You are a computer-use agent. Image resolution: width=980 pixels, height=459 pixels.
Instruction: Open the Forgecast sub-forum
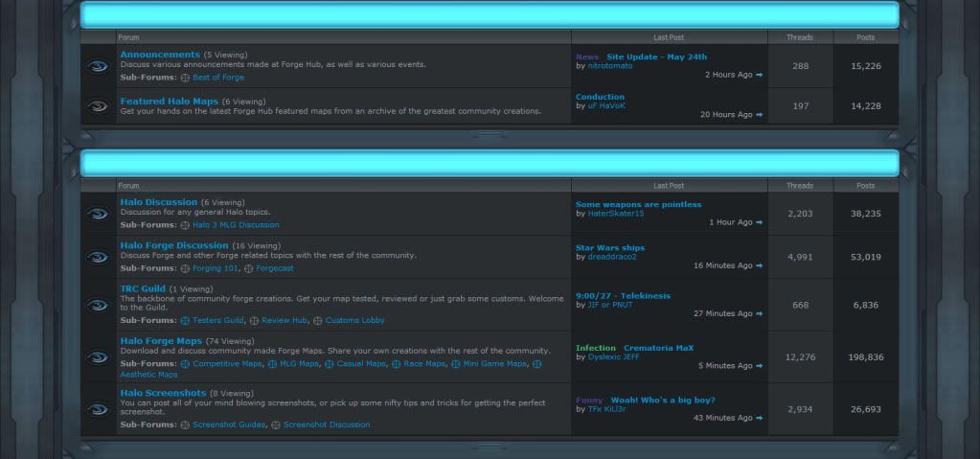click(x=274, y=268)
